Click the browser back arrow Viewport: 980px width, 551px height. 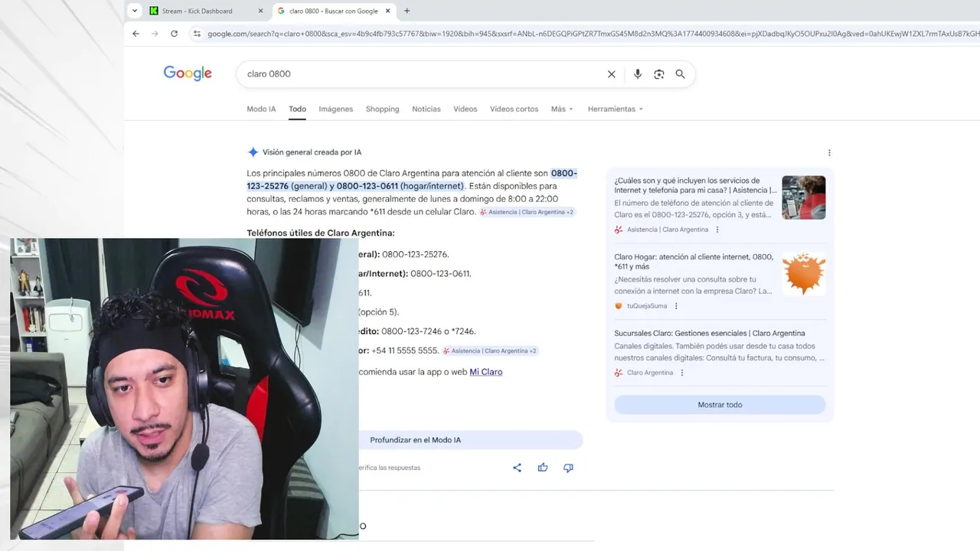click(x=136, y=34)
